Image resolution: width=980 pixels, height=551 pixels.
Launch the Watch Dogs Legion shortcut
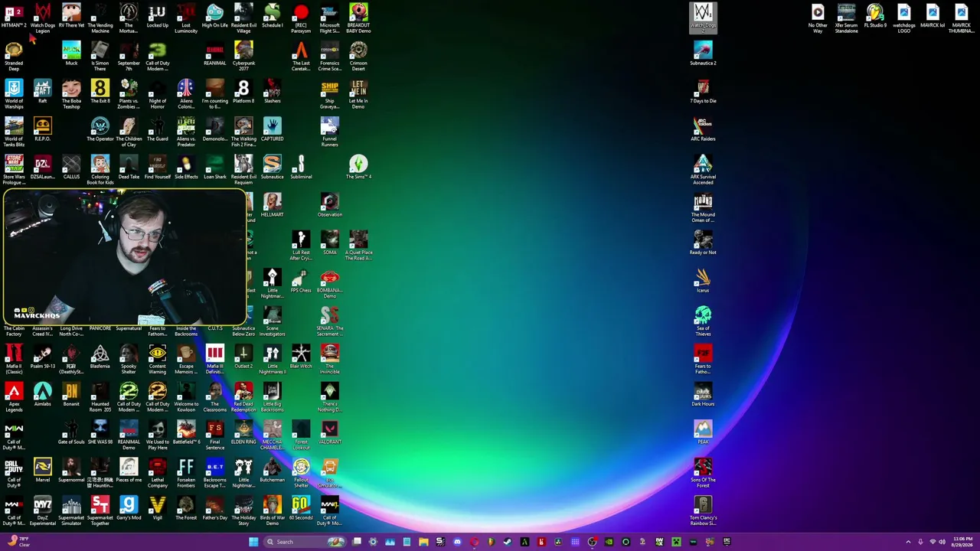click(42, 18)
